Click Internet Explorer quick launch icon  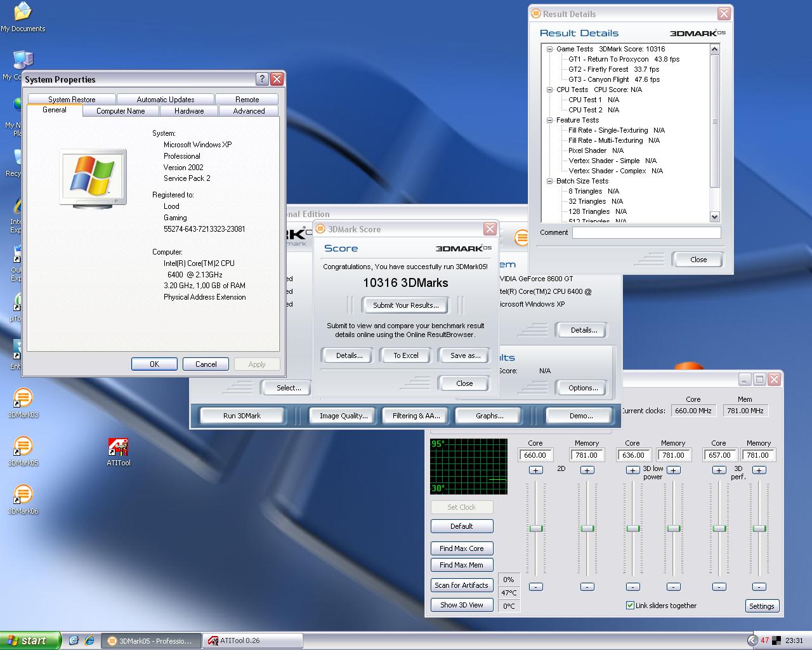[89, 640]
